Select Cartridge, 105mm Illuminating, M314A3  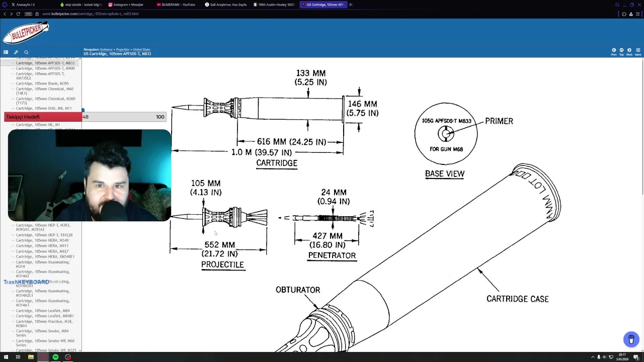click(43, 303)
